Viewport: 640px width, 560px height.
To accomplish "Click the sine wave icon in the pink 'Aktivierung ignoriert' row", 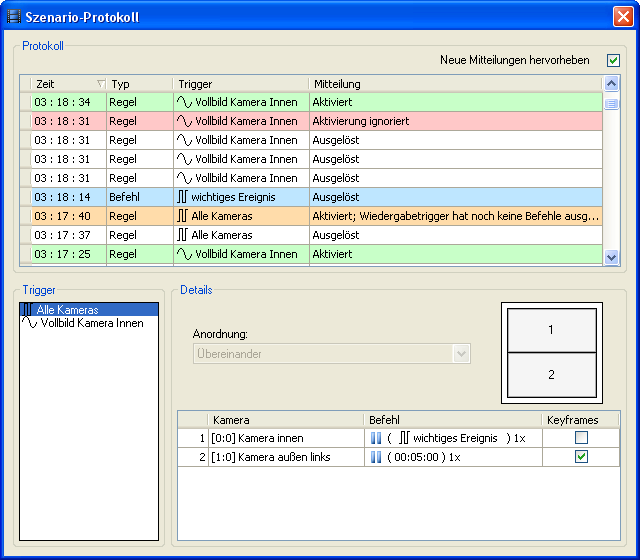I will click(184, 121).
